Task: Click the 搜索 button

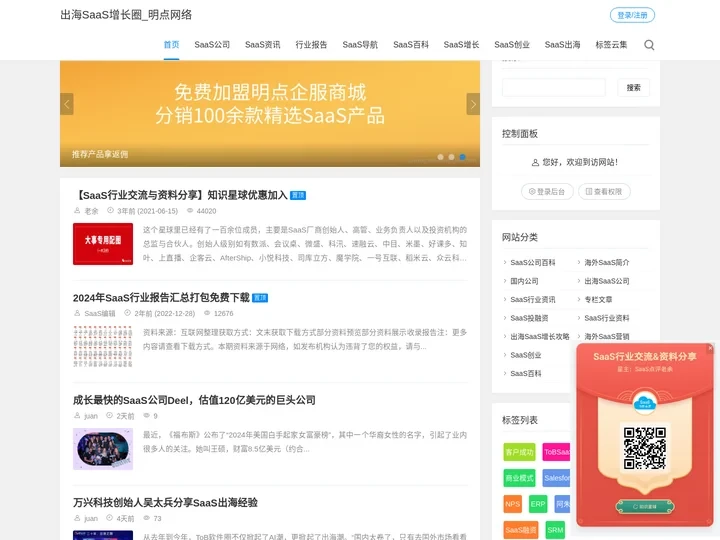Action: click(633, 87)
